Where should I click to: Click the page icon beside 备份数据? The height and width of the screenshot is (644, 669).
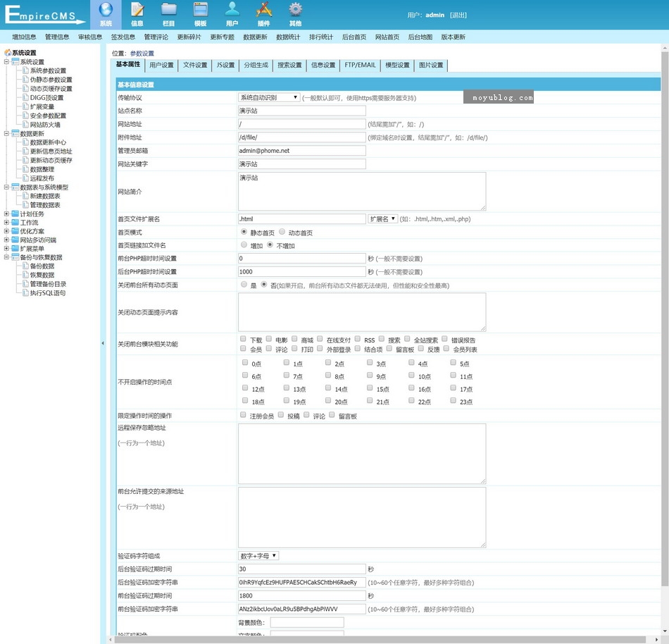click(x=25, y=266)
